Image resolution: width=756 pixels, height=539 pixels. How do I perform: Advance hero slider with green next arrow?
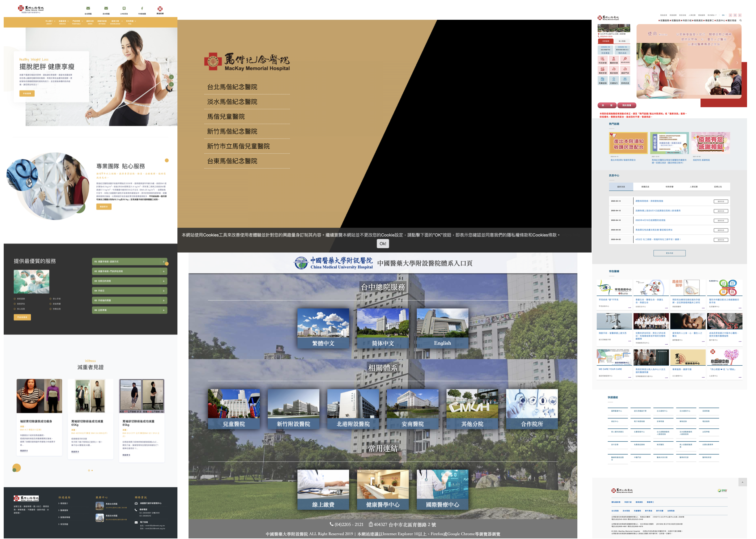(x=171, y=77)
